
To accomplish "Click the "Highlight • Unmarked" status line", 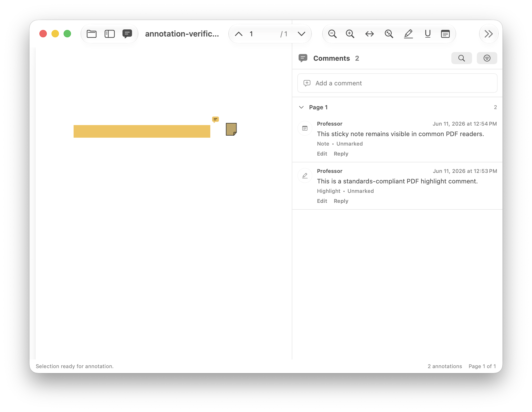I will [x=345, y=191].
